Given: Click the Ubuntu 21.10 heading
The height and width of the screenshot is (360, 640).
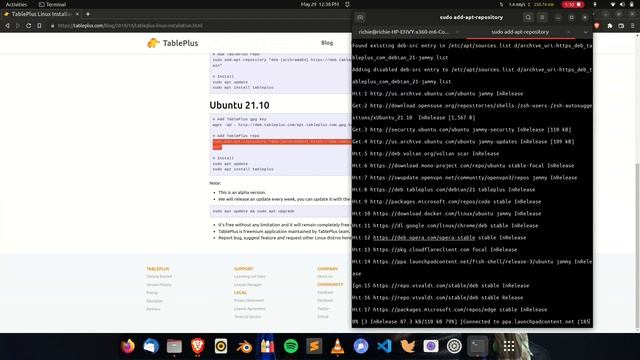Looking at the screenshot, I should point(239,105).
